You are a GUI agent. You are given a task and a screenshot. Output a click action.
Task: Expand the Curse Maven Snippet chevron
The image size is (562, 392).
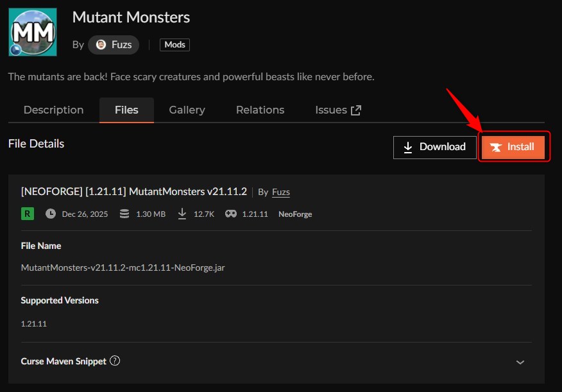520,362
